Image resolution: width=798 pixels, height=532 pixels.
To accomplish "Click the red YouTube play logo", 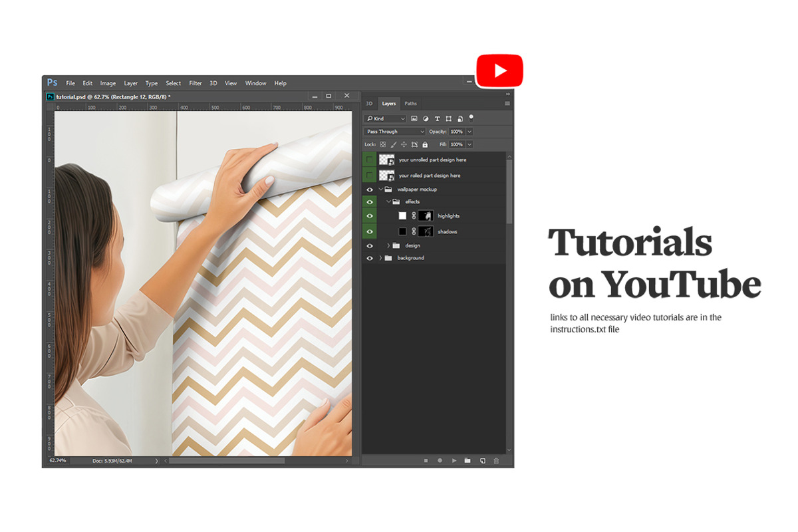I will point(499,70).
